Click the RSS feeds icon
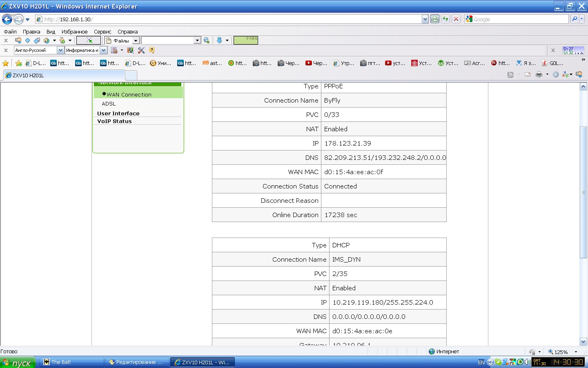The image size is (588, 368). (x=510, y=74)
